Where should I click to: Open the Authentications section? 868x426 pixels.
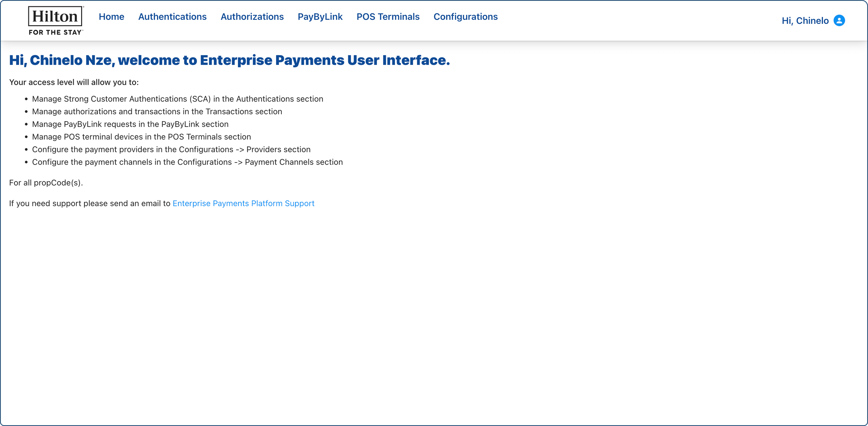172,16
